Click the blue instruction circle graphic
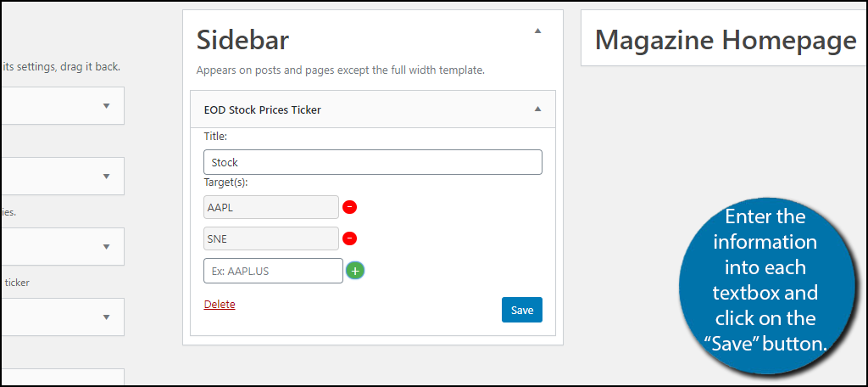The width and height of the screenshot is (868, 387). (765, 283)
